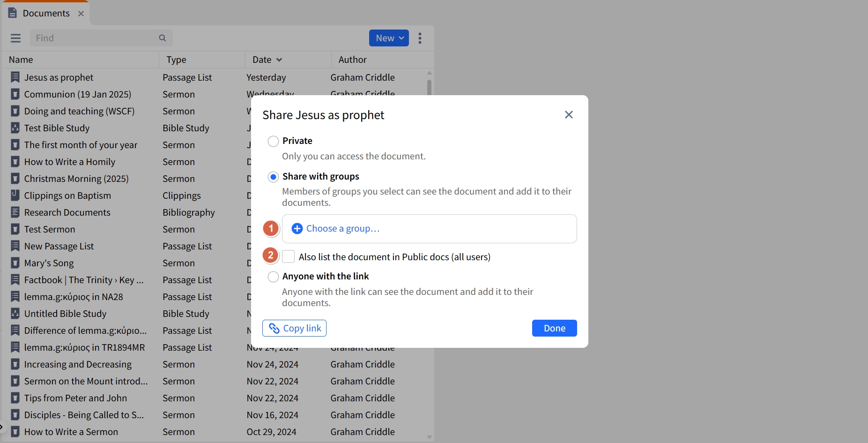Click the Test Bible Study icon
This screenshot has width=868, height=443.
(15, 128)
